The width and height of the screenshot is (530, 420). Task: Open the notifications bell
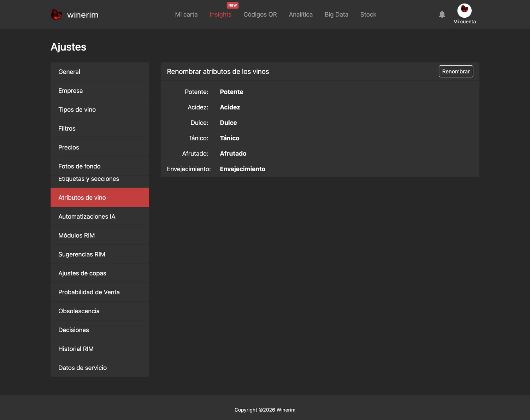tap(442, 14)
